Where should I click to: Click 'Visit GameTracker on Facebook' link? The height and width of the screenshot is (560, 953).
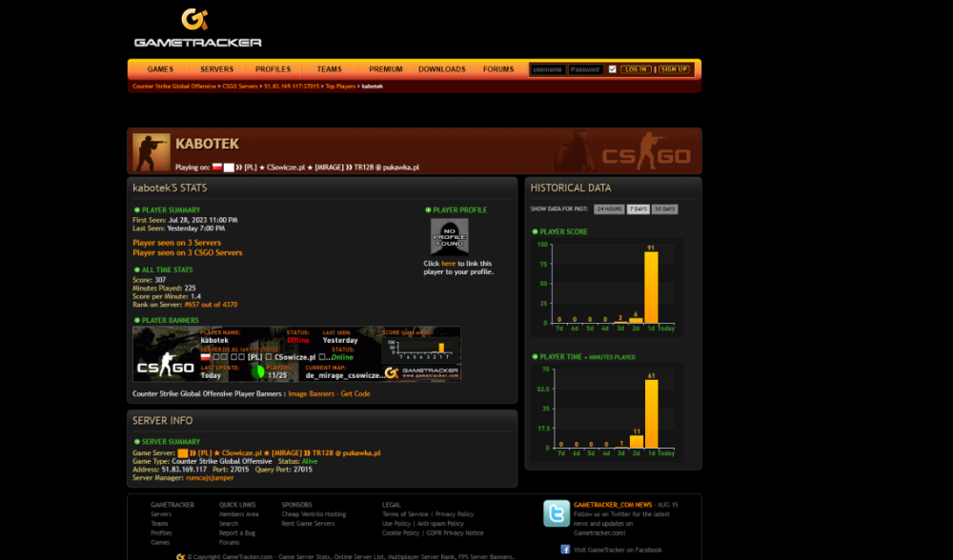pos(618,550)
